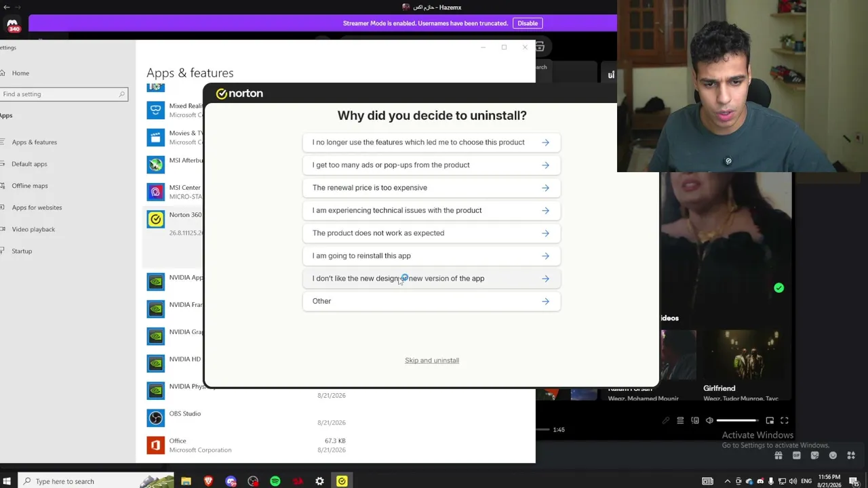Select 'experiencing technical issues' reason
Image resolution: width=868 pixels, height=488 pixels.
431,210
